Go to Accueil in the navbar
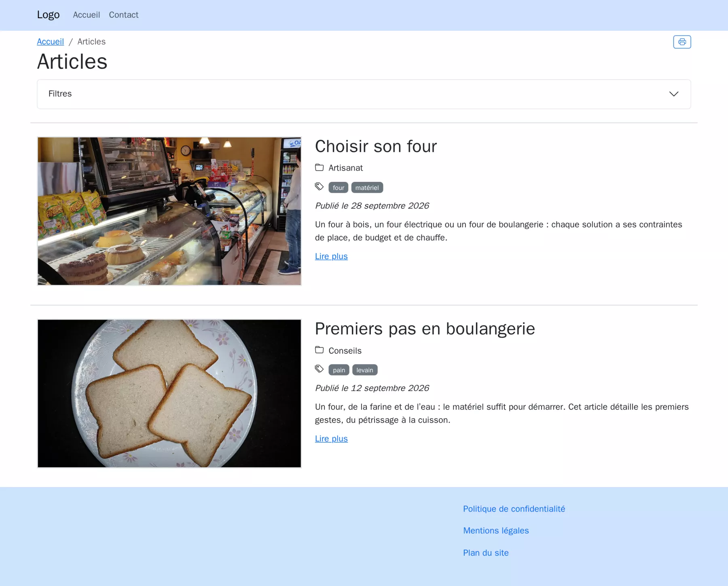Image resolution: width=728 pixels, height=586 pixels. pyautogui.click(x=87, y=15)
